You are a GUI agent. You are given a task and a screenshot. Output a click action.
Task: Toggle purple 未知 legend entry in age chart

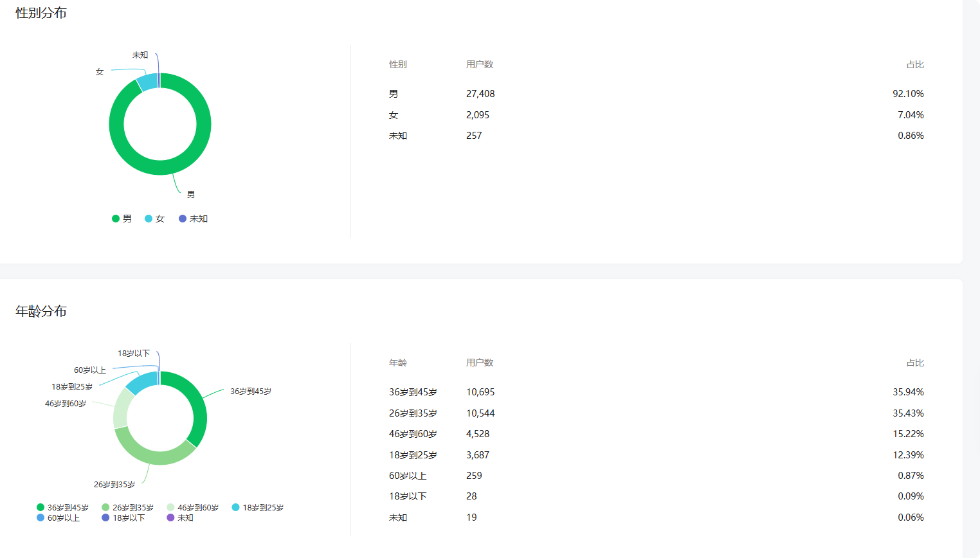point(180,518)
